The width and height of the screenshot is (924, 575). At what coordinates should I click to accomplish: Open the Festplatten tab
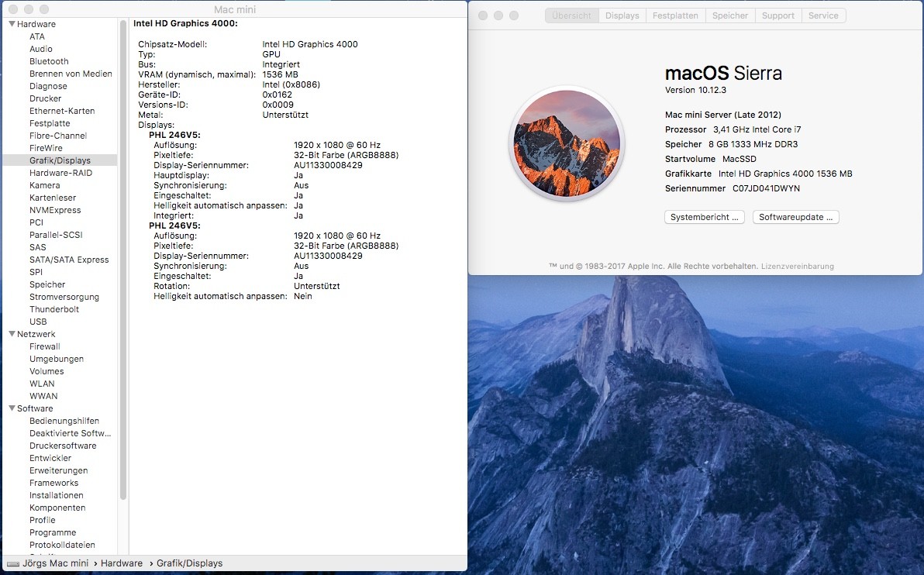coord(675,16)
